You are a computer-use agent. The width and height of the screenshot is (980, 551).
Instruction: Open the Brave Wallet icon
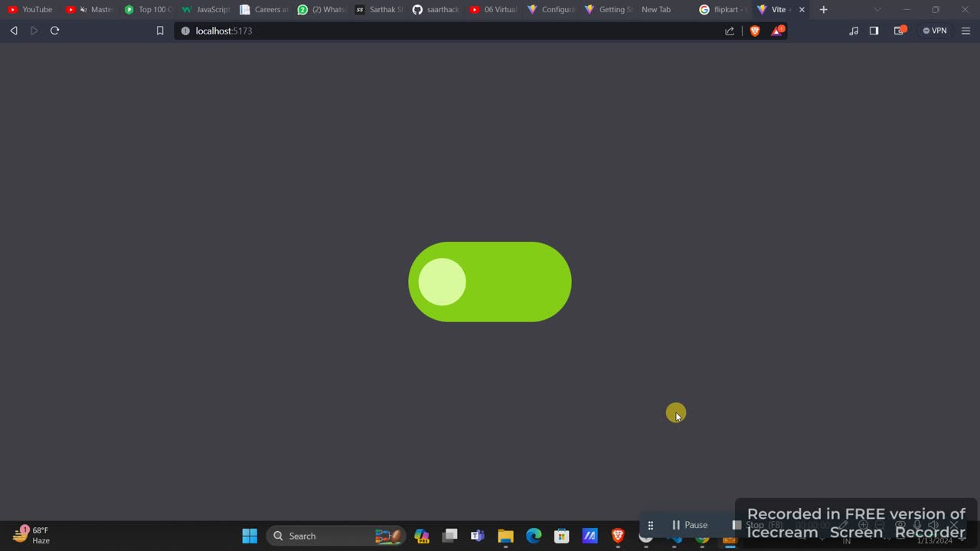pos(900,31)
